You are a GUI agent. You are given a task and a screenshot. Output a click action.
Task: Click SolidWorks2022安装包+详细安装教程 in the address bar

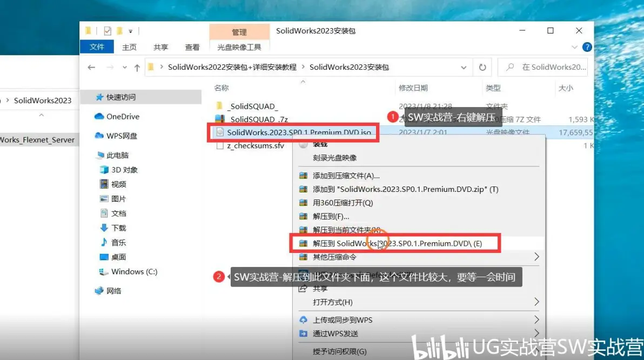pyautogui.click(x=232, y=67)
